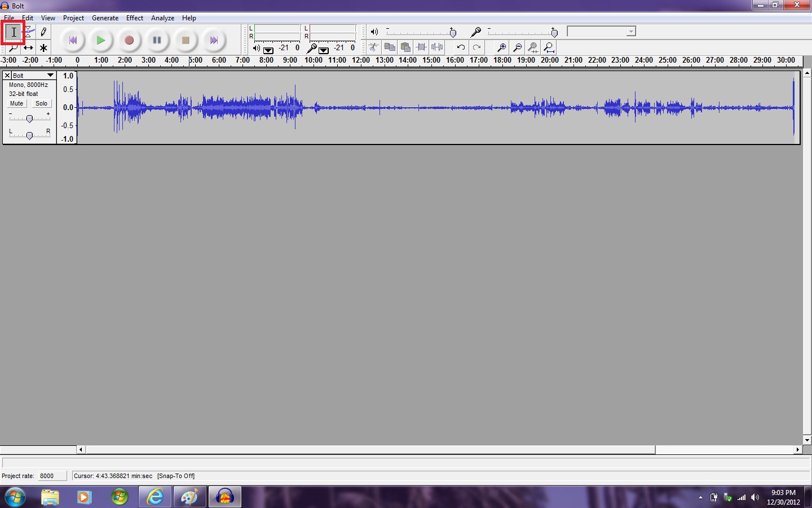Select the Envelope tool
The width and height of the screenshot is (812, 508).
coord(28,32)
